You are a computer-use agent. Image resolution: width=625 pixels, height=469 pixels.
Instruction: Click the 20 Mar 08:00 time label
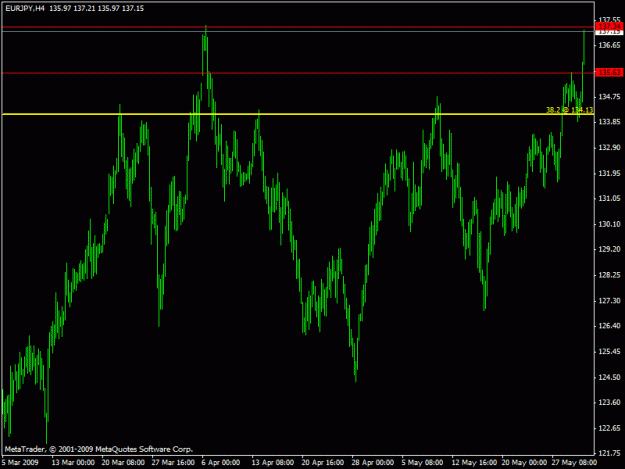point(123,462)
